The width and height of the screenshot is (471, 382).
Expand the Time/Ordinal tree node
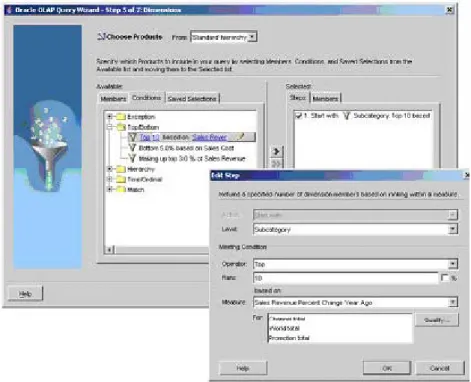pyautogui.click(x=110, y=179)
